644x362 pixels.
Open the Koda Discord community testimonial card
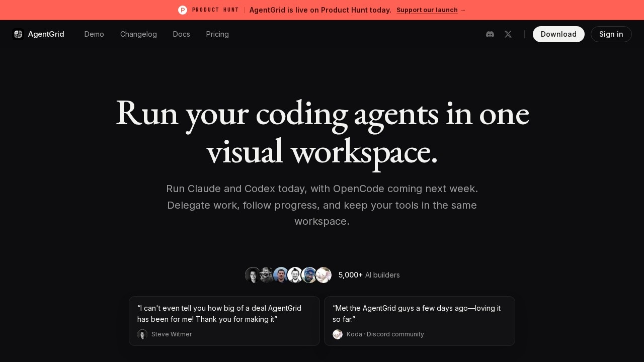(420, 321)
